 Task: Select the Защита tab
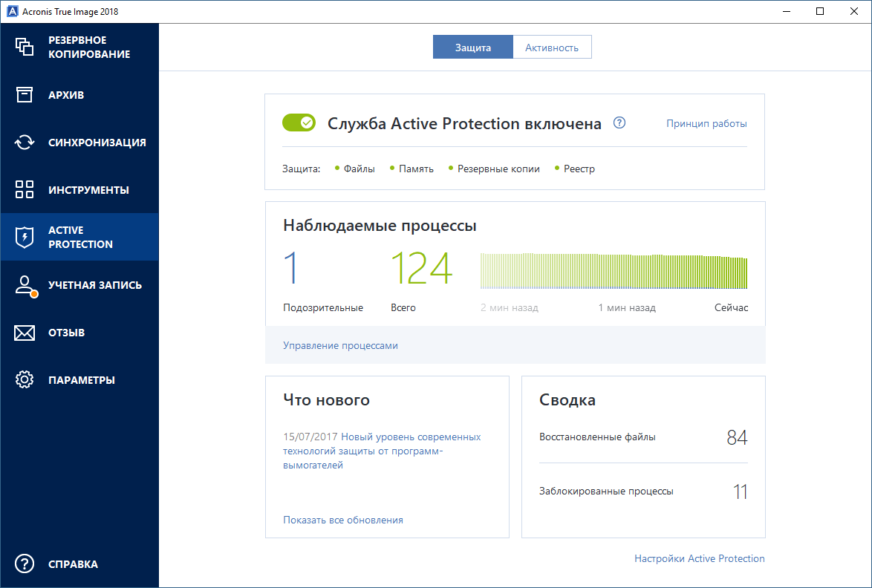click(x=472, y=46)
